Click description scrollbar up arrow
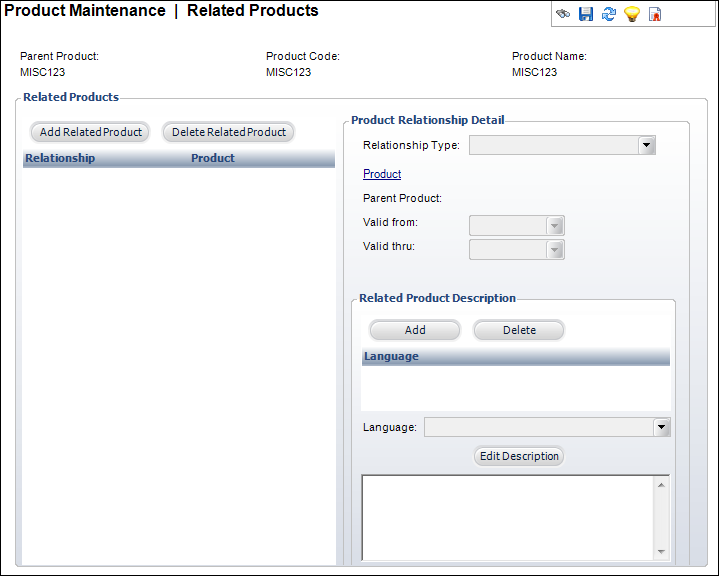The height and width of the screenshot is (576, 719). point(661,485)
